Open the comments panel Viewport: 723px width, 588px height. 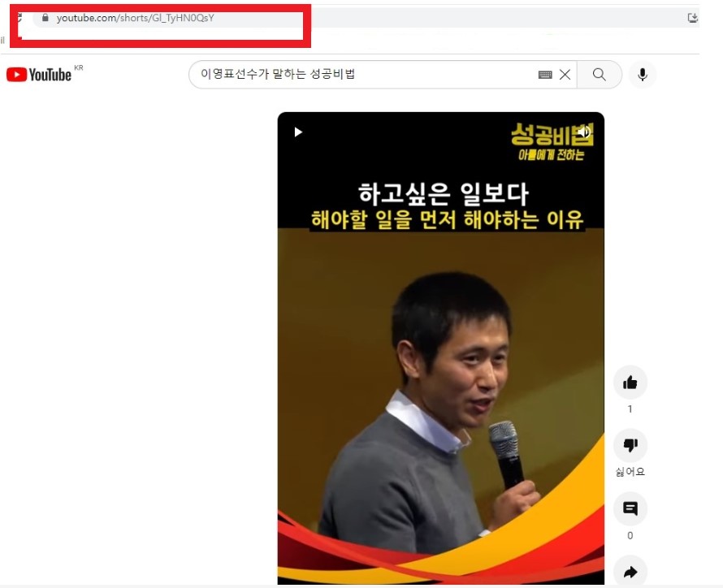[630, 508]
